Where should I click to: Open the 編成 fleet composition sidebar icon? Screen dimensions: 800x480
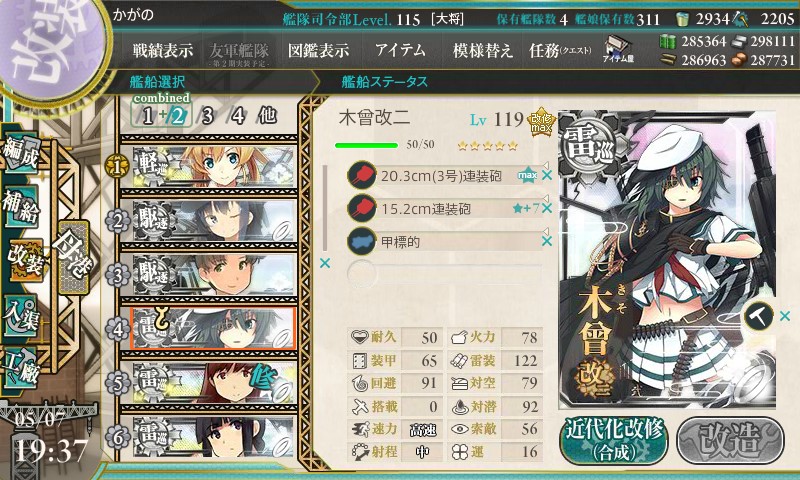(x=21, y=154)
